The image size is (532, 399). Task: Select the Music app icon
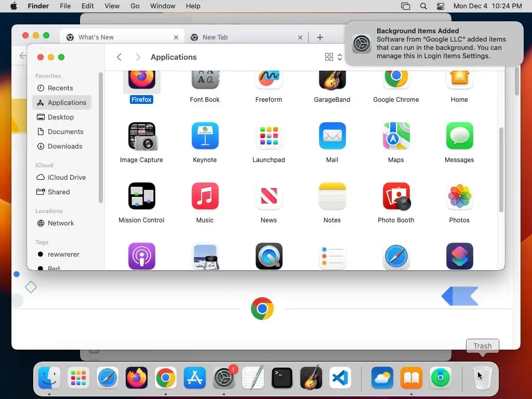tap(205, 196)
